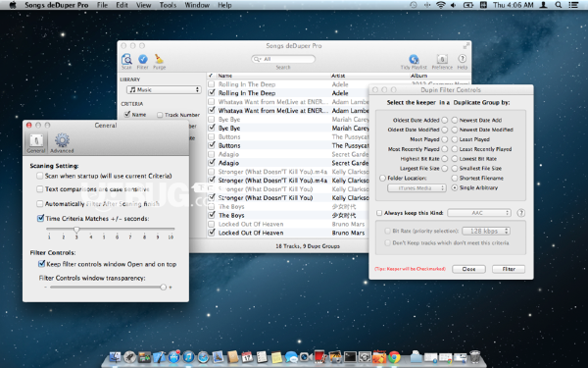Open Terminal from the dock
This screenshot has width=588, height=368.
[x=350, y=357]
